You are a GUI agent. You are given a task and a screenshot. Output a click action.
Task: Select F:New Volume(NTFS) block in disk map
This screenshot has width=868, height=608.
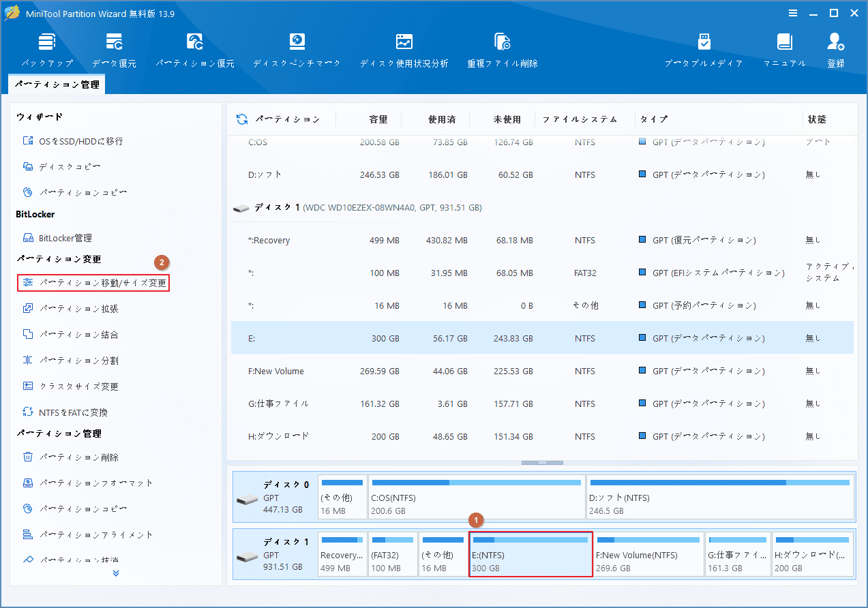(x=648, y=555)
